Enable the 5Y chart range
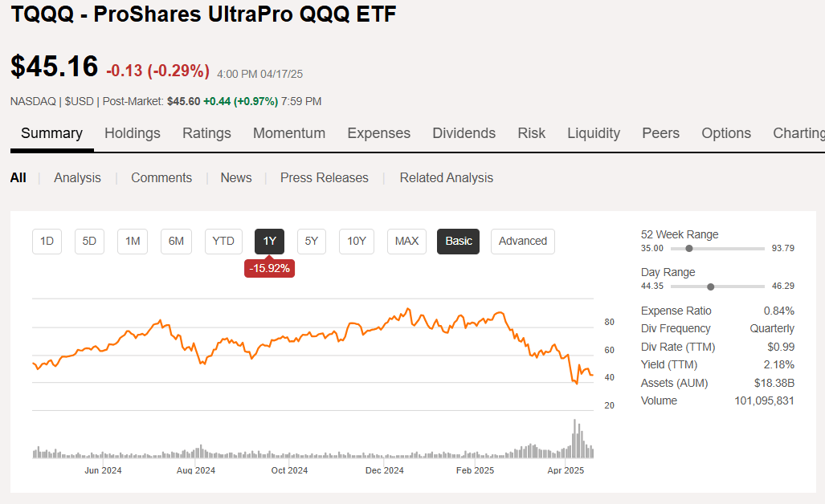The image size is (825, 504). click(x=311, y=241)
